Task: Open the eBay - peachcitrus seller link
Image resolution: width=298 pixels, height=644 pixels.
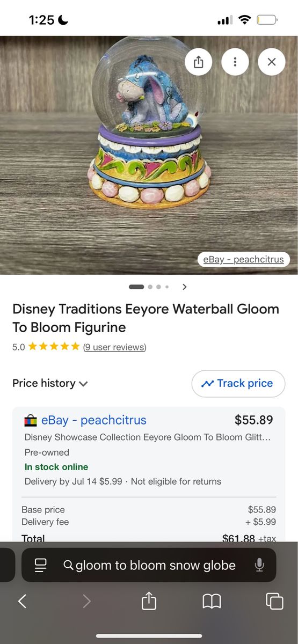Action: 94,420
